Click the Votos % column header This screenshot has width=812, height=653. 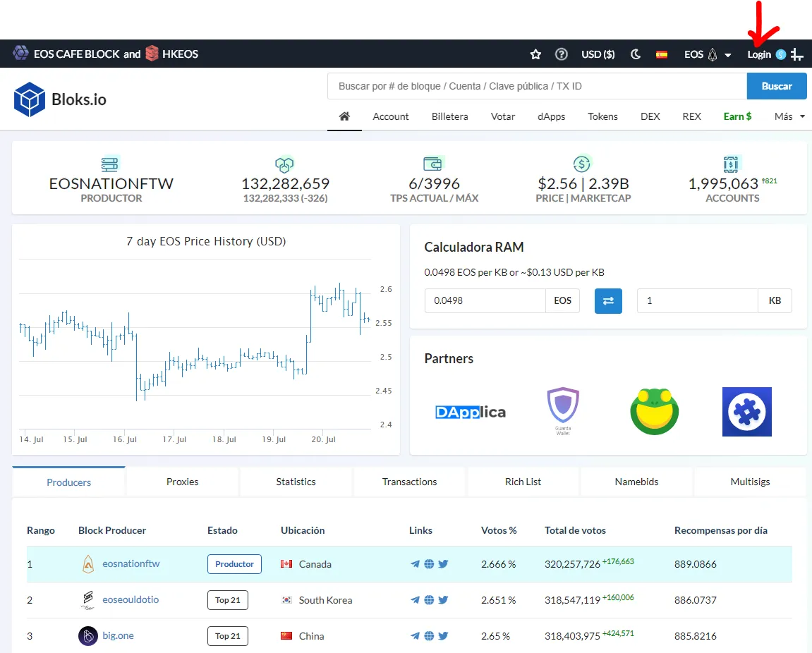click(x=499, y=530)
